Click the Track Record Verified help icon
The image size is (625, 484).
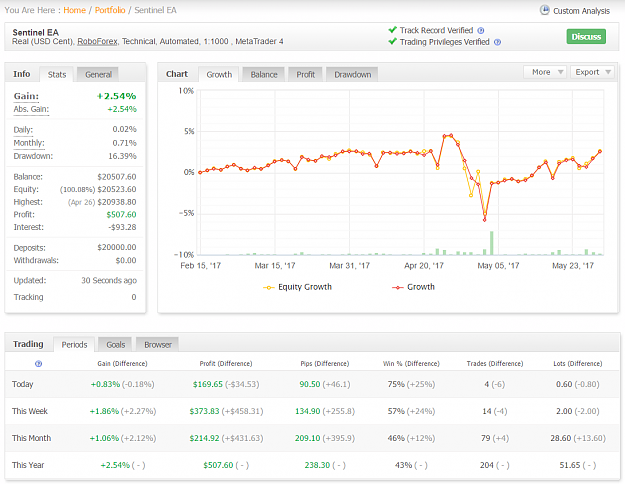tap(481, 31)
